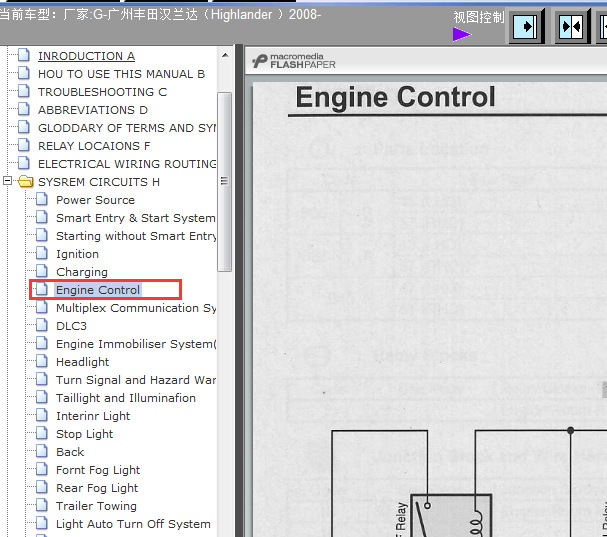
Task: Click the purple play arrow under 视图控制
Action: [x=461, y=34]
